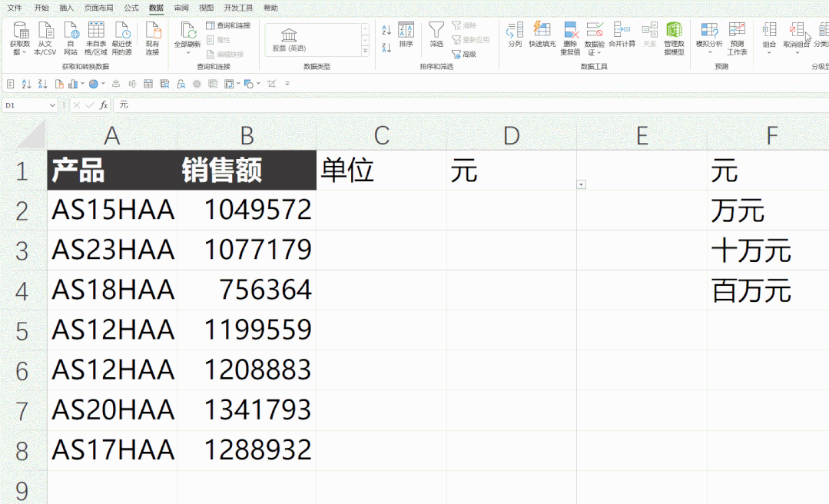Click the 编辑链接 (Edit Links) button
829x504 pixels.
pyautogui.click(x=224, y=54)
